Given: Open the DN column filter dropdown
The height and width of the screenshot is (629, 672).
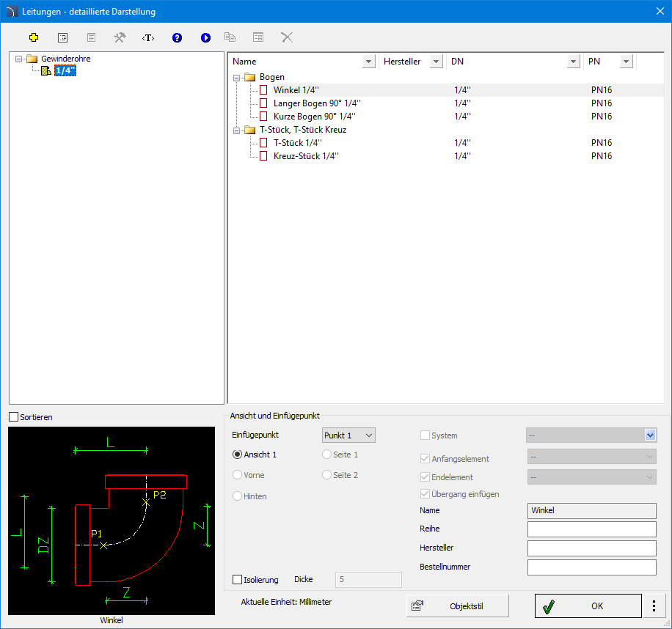Looking at the screenshot, I should [x=574, y=62].
